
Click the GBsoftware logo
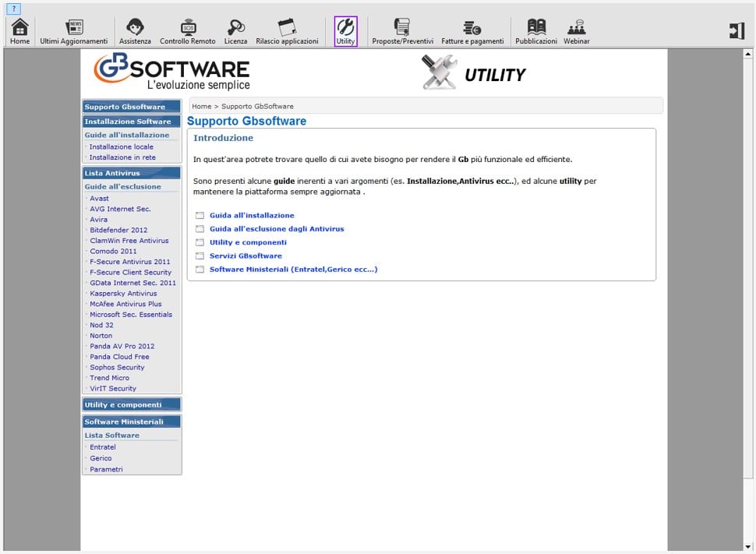point(171,72)
